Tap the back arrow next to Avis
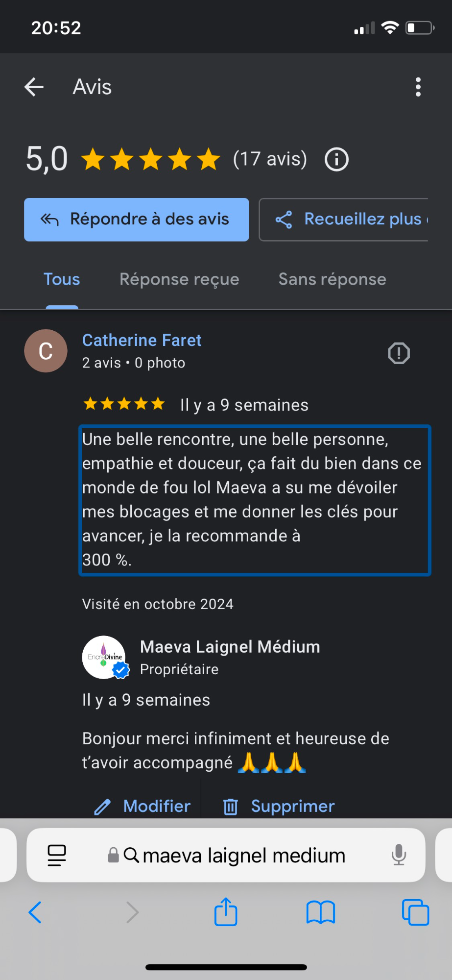This screenshot has height=980, width=452. tap(34, 87)
